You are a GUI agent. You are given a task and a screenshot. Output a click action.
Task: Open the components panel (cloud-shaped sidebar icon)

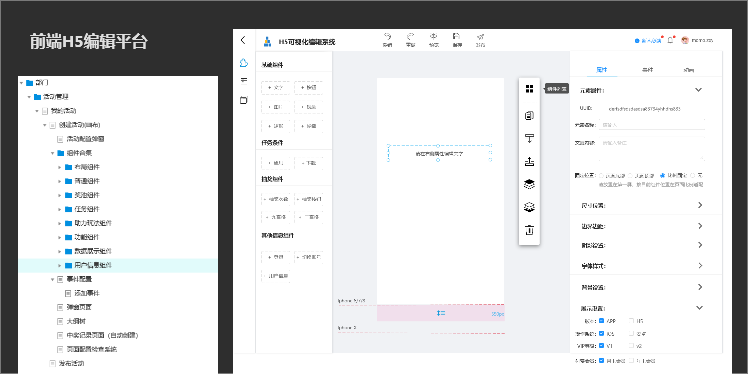pos(244,62)
